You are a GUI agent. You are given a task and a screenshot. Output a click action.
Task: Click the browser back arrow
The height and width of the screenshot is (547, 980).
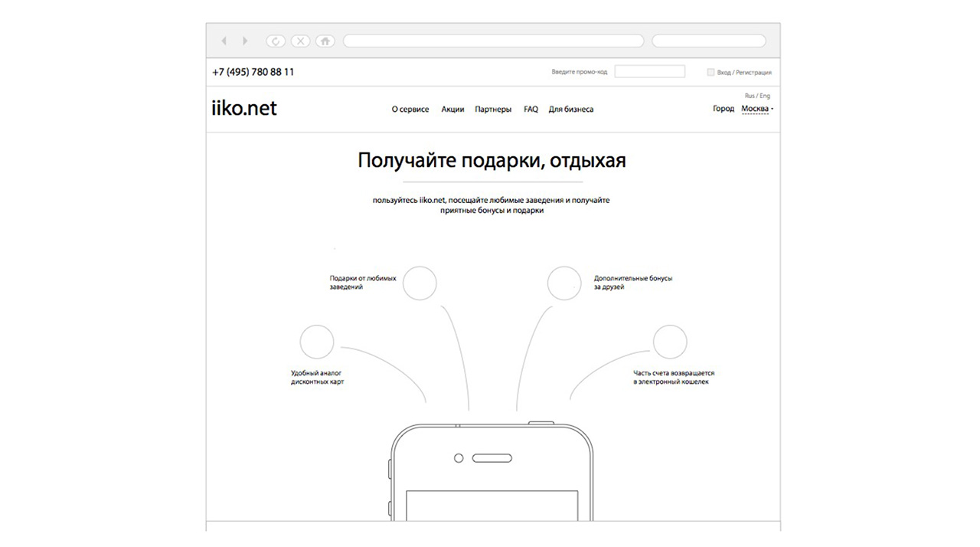224,41
